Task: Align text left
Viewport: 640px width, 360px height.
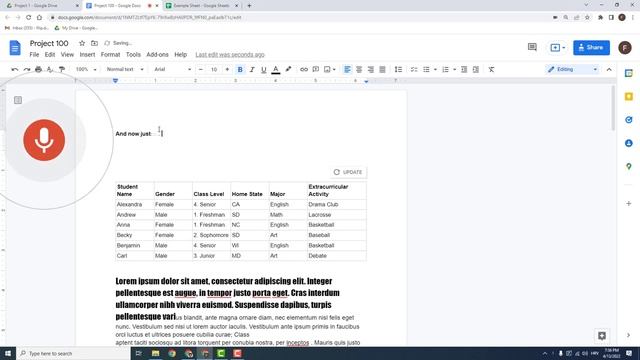Action: (347, 69)
